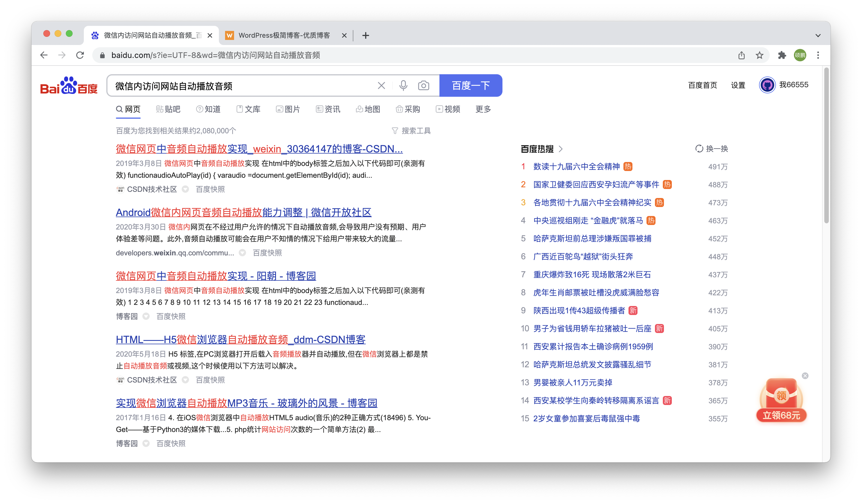Viewport: 862px width, 504px height.
Task: Go back with the browser back arrow
Action: pos(44,55)
